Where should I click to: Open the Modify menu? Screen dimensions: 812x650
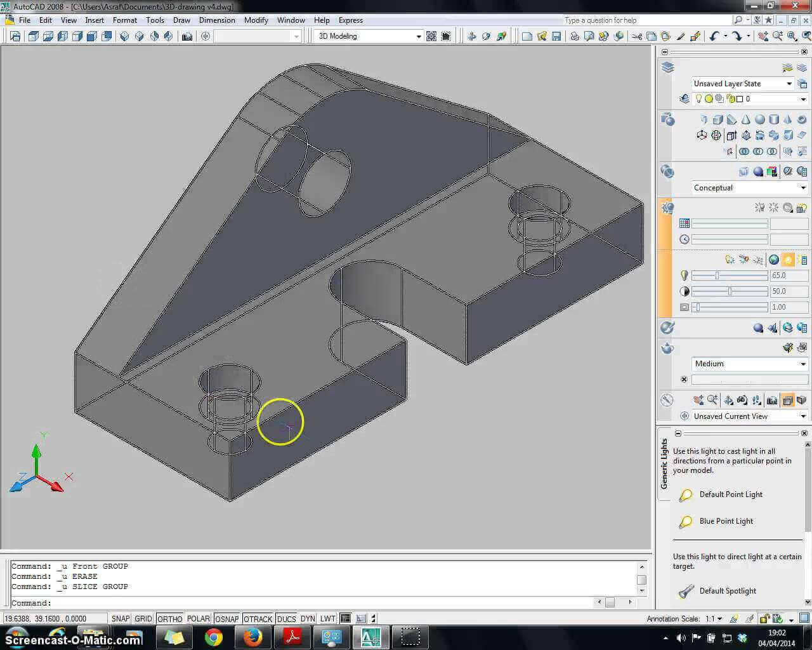click(256, 20)
